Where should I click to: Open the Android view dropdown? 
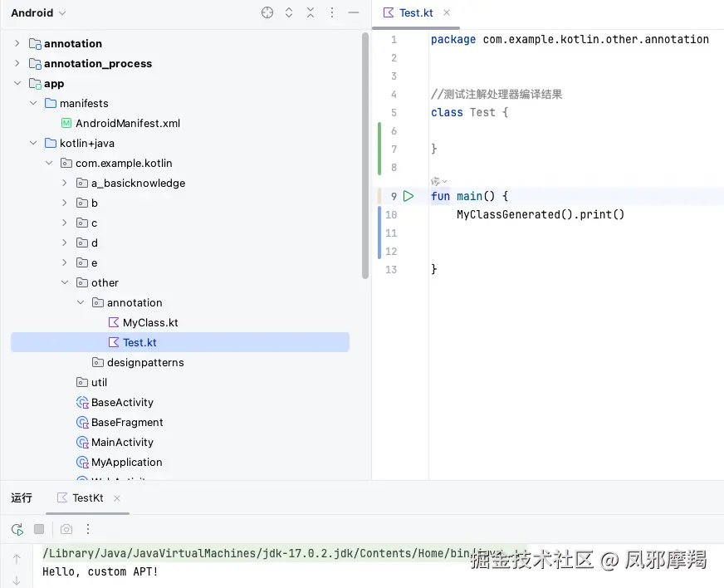[x=38, y=13]
